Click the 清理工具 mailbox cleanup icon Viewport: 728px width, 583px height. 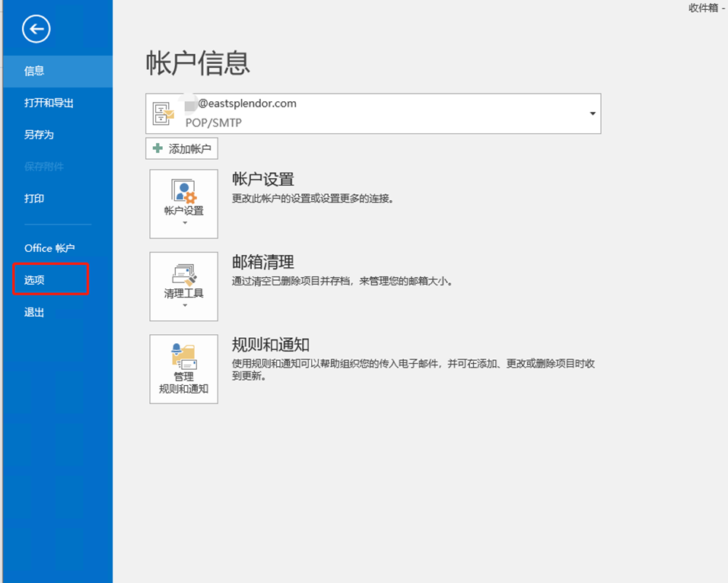click(x=183, y=274)
